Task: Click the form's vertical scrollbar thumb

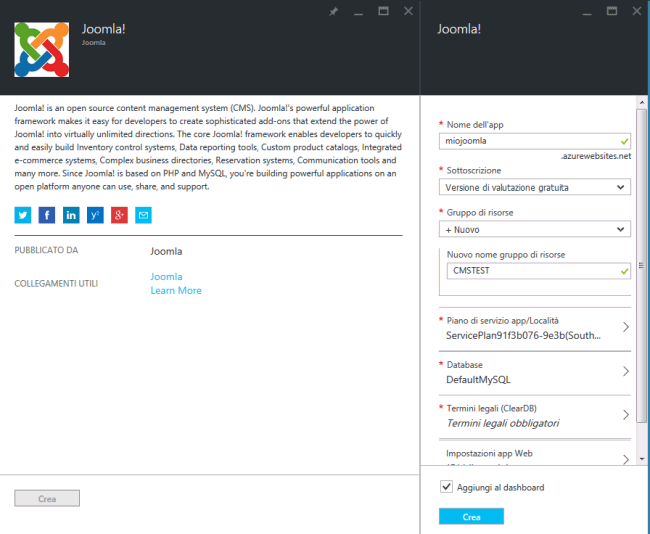Action: coord(641,266)
